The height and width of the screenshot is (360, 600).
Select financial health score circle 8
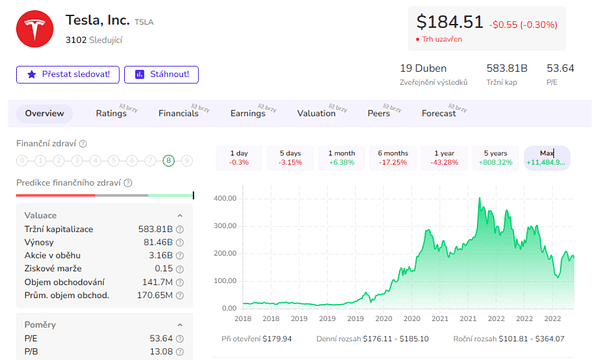[168, 161]
